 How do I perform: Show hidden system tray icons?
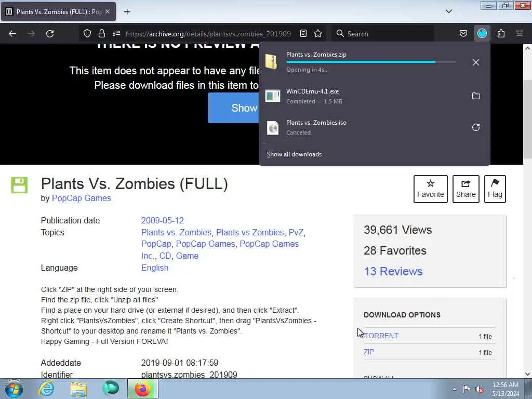454,389
